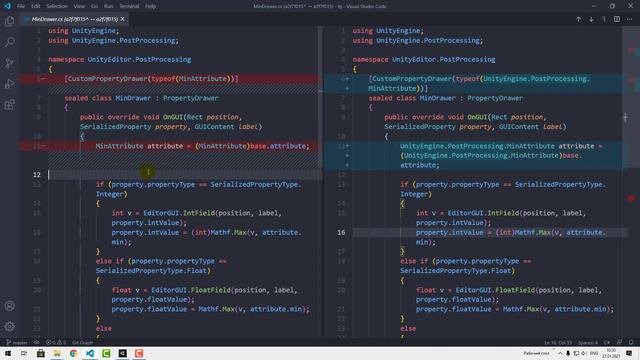Click Ln 16, Col 33 position indicator
The image size is (640, 360).
tap(558, 342)
